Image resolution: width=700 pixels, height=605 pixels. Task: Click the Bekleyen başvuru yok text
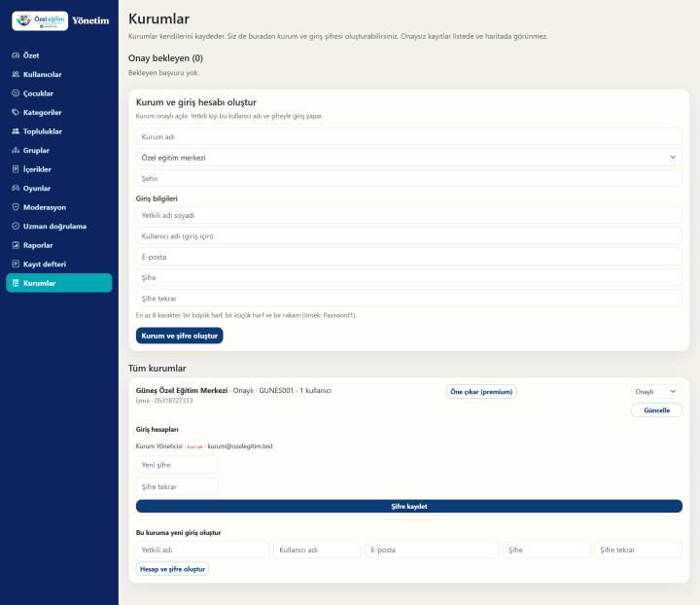tap(164, 73)
